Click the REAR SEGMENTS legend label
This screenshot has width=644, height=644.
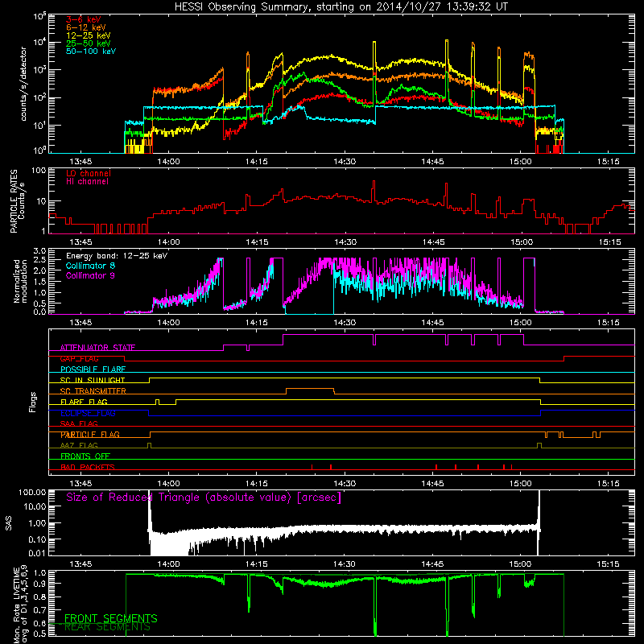tap(107, 627)
